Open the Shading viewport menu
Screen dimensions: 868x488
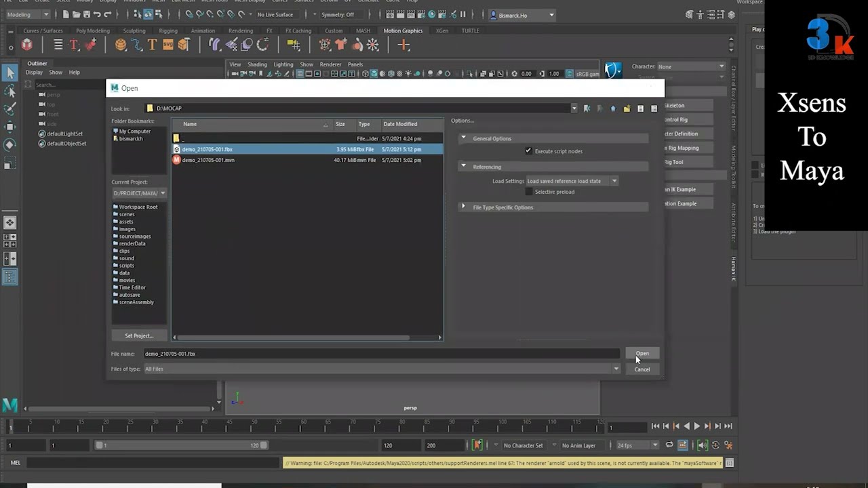[257, 64]
